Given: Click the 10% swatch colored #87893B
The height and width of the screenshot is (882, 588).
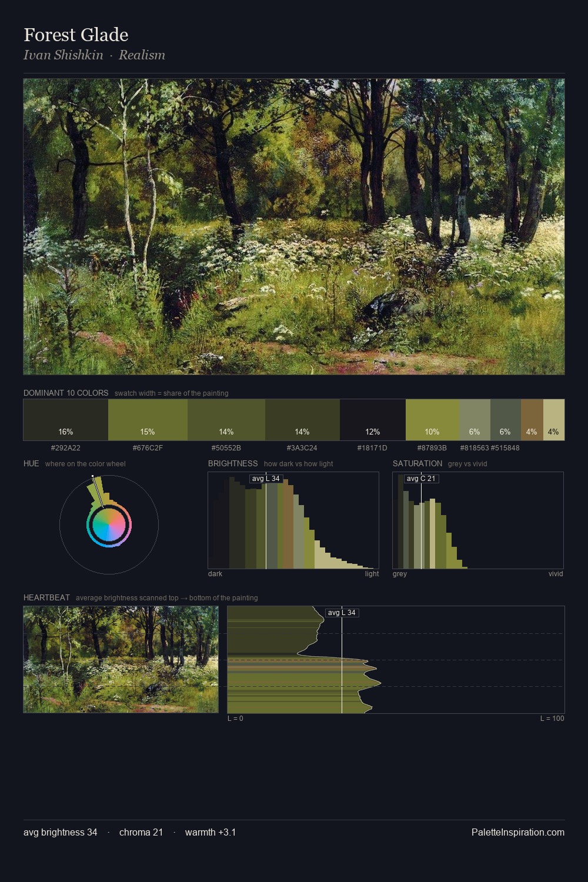Looking at the screenshot, I should tap(432, 420).
